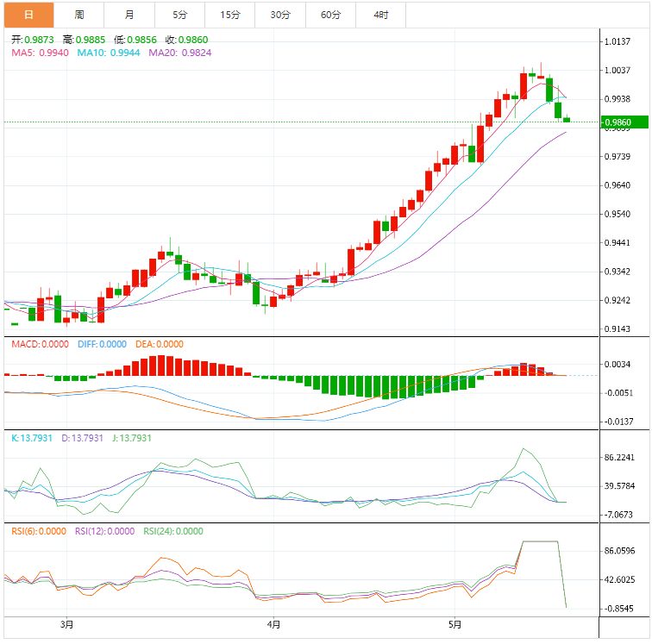652x644 pixels.
Task: Click the RSI(6) indicator label
Action: click(x=38, y=531)
